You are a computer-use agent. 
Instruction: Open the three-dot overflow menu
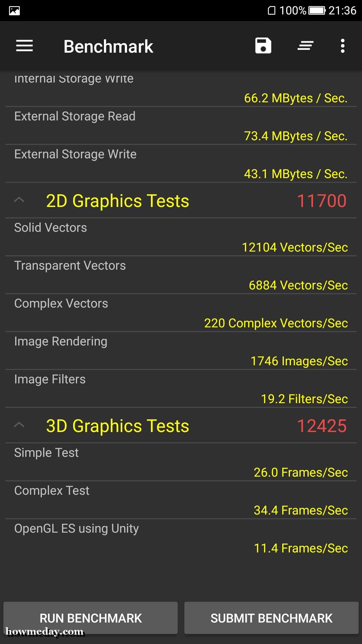[343, 46]
